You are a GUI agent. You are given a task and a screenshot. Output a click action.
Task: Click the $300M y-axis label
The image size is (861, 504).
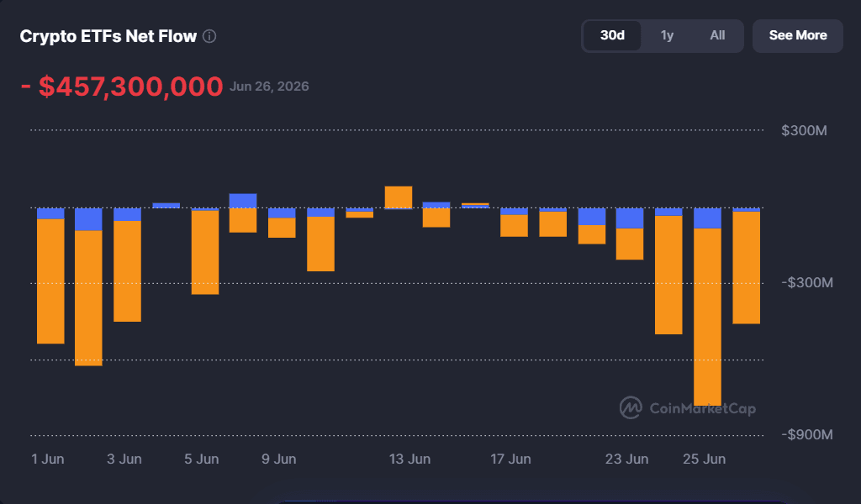point(804,130)
